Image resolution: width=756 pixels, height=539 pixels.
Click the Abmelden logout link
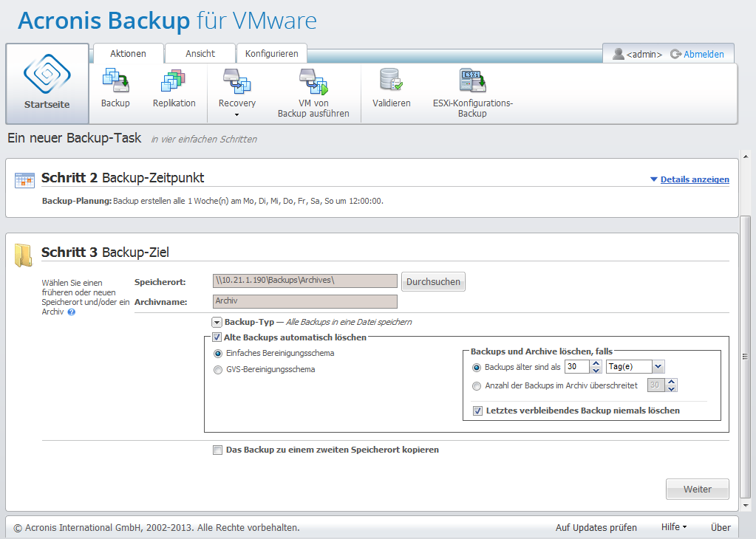(704, 55)
